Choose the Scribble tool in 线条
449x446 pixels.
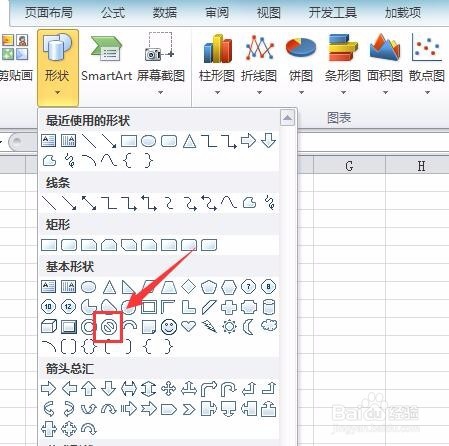pos(270,203)
